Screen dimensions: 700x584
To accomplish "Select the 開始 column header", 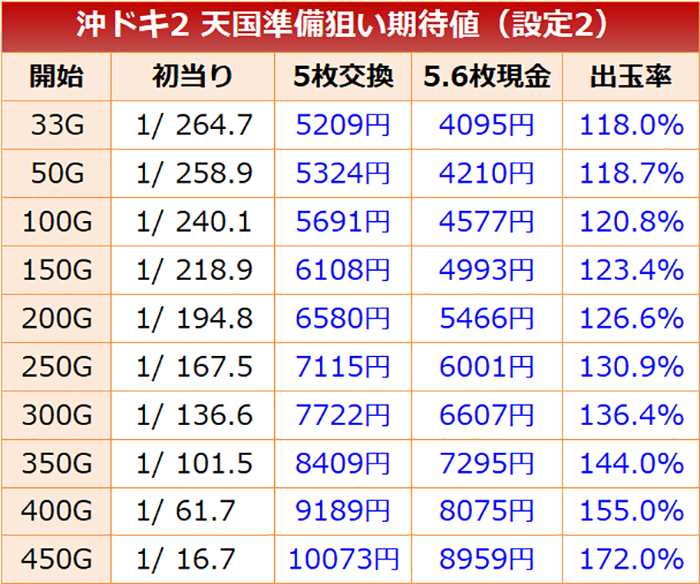I will click(57, 76).
